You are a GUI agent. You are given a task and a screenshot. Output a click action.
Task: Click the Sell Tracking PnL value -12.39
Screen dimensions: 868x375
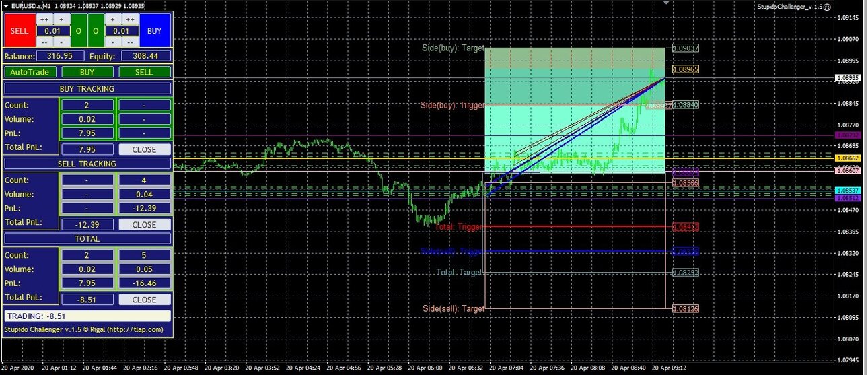coord(145,208)
